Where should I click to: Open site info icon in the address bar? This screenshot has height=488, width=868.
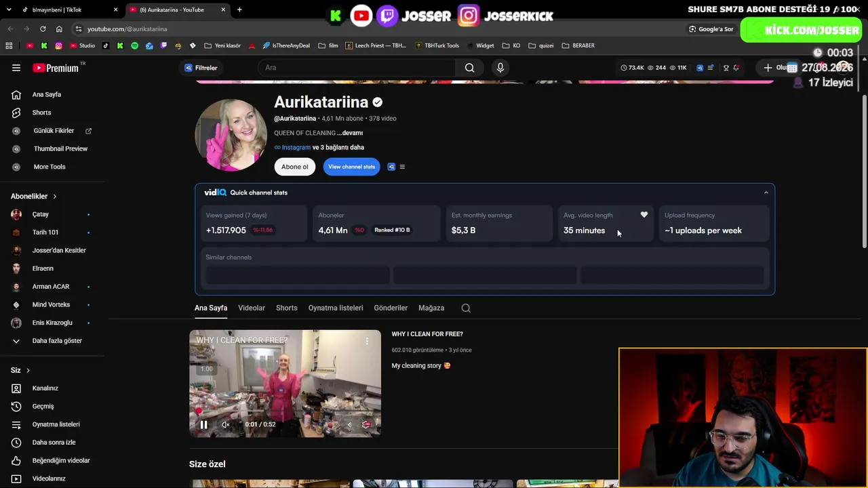[x=79, y=29]
